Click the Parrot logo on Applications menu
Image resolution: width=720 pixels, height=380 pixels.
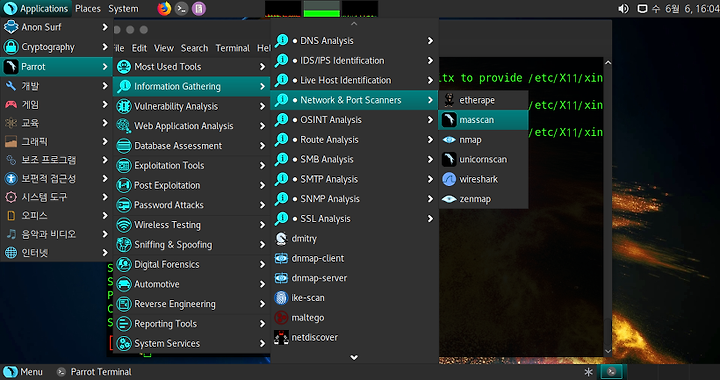tap(10, 9)
